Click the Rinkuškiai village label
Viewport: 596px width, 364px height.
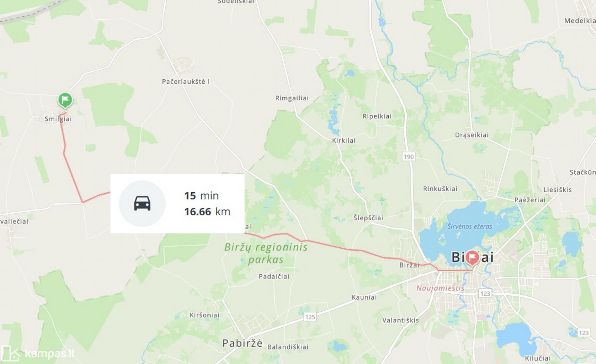click(x=440, y=189)
